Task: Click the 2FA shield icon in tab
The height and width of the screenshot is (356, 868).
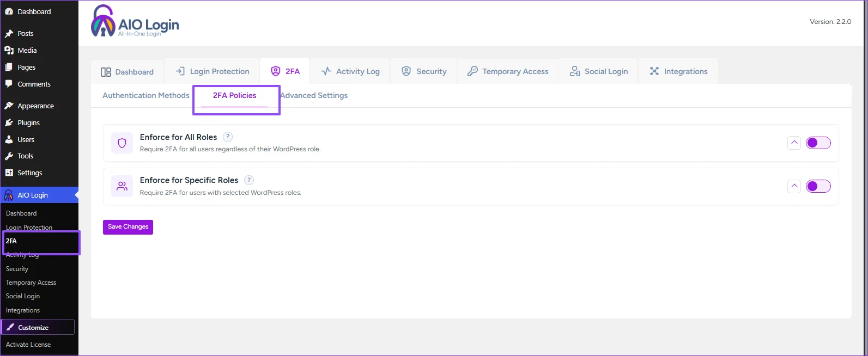Action: 276,71
